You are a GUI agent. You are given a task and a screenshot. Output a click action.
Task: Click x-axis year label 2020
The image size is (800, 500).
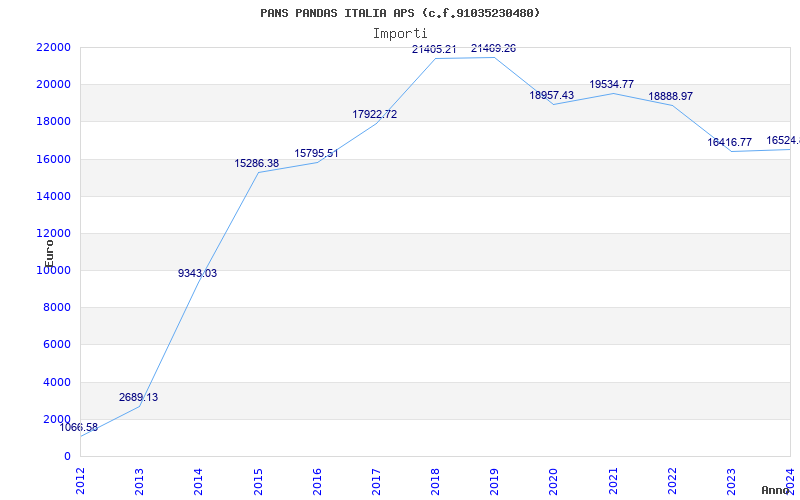click(x=554, y=482)
